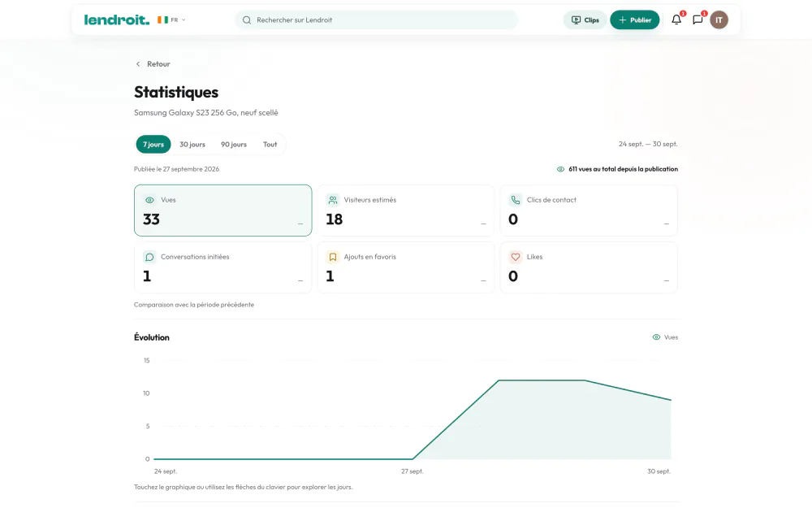Click the Publiée le 27 septembre 2026 text
812x508 pixels.
tap(176, 169)
